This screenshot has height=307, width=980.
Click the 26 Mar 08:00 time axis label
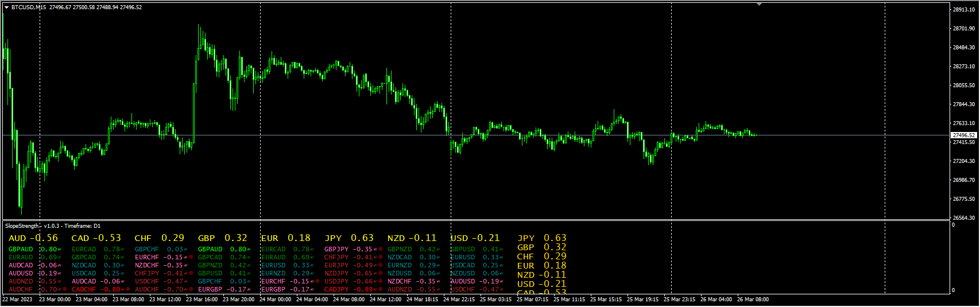[753, 300]
